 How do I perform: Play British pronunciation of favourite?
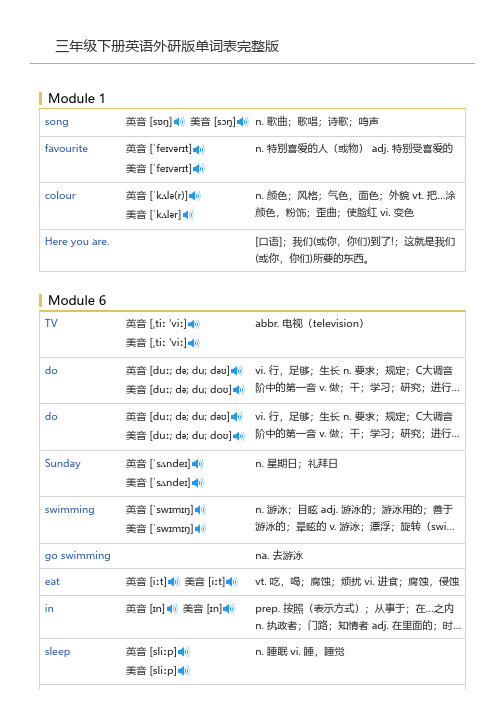[x=199, y=149]
